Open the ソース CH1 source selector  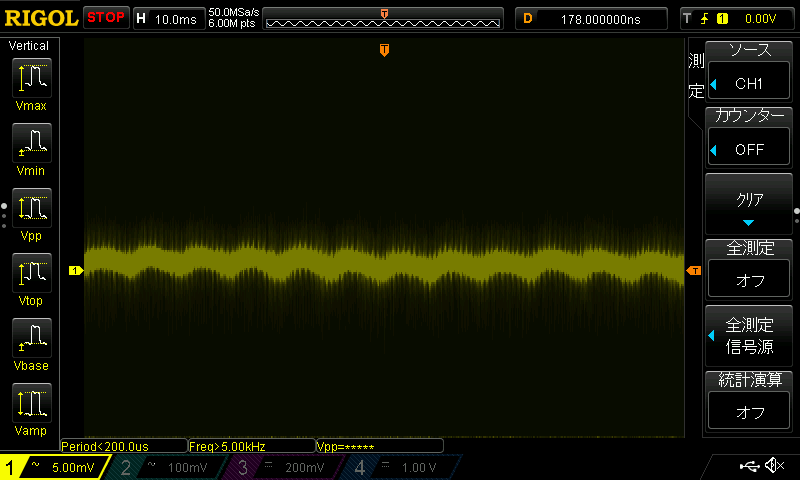pyautogui.click(x=748, y=72)
